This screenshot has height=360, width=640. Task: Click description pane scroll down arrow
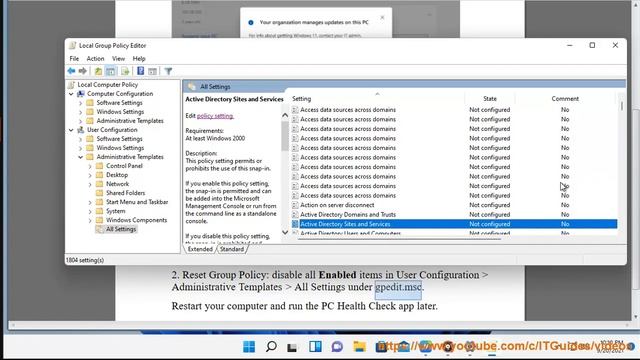click(285, 232)
